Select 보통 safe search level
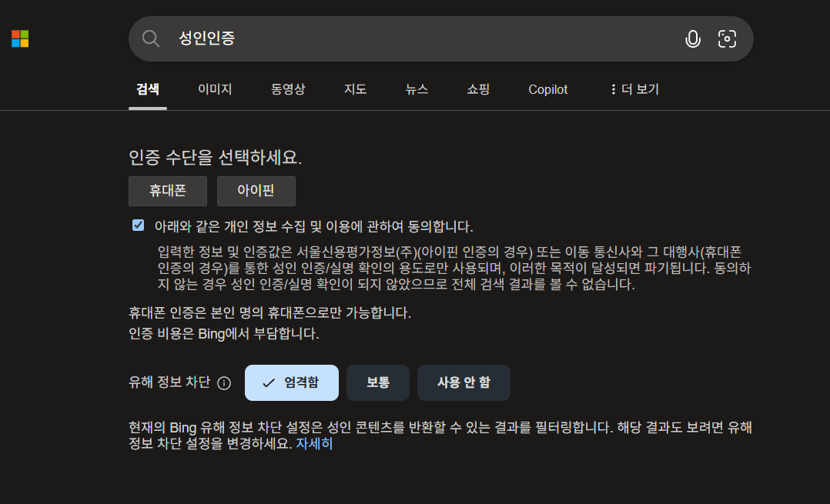The image size is (830, 504). coord(378,383)
